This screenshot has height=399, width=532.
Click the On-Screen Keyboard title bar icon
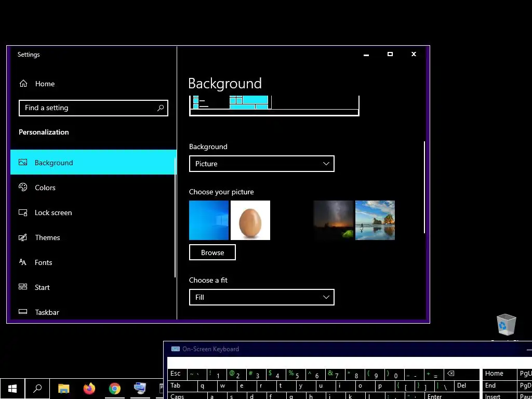[x=176, y=349]
